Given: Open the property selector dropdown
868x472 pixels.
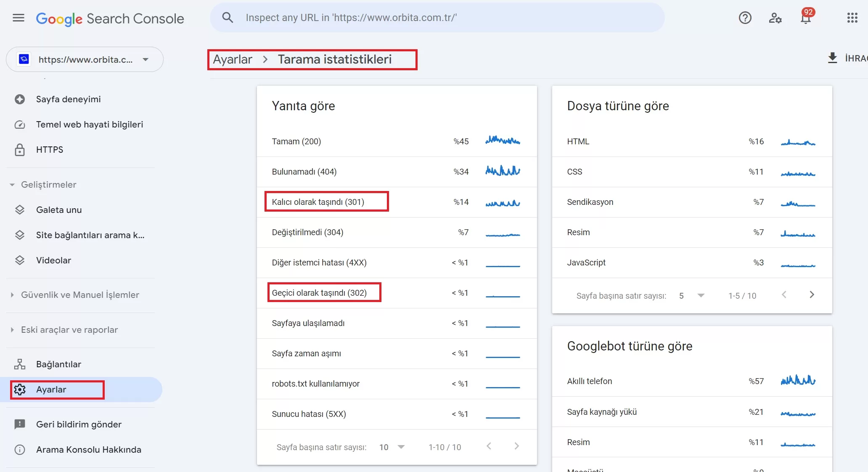Looking at the screenshot, I should pos(85,59).
